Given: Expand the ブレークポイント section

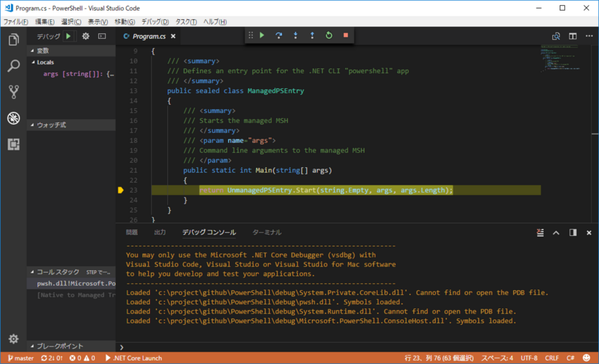Looking at the screenshot, I should 59,346.
